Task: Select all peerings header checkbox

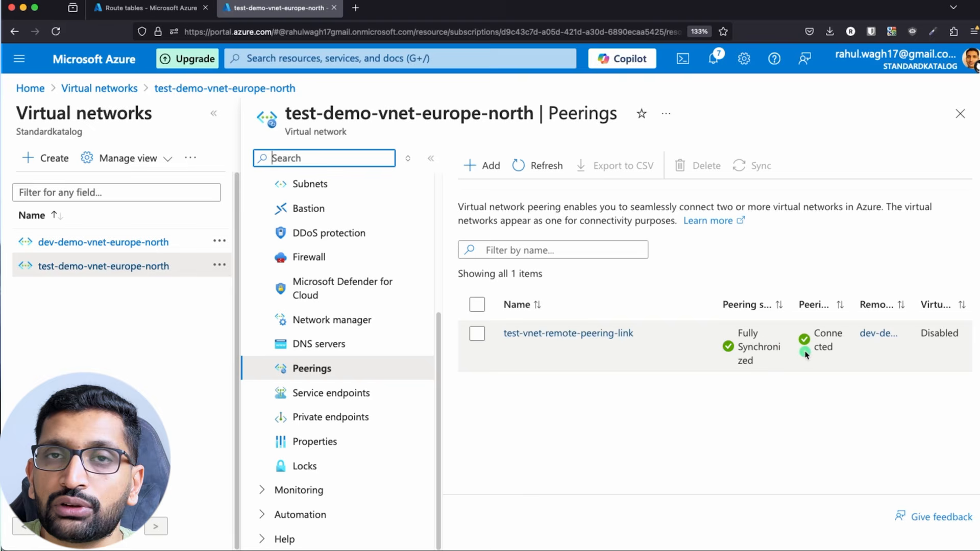Action: [477, 305]
